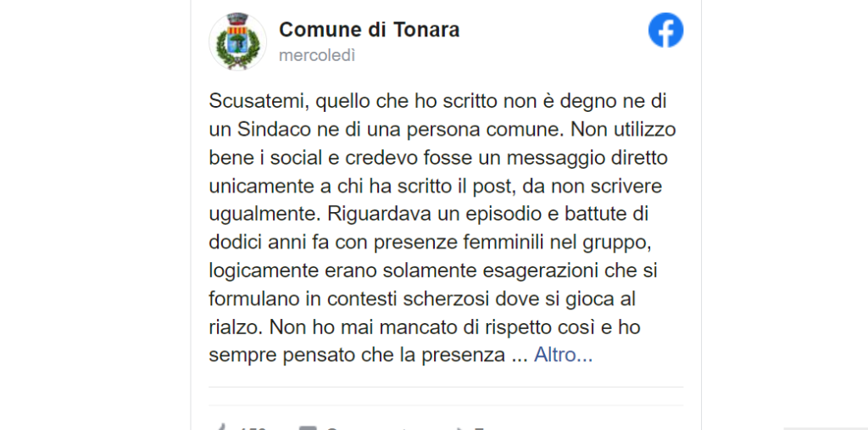Viewport: 868px width, 430px height.
Task: Click the comment bubble icon
Action: tap(307, 427)
